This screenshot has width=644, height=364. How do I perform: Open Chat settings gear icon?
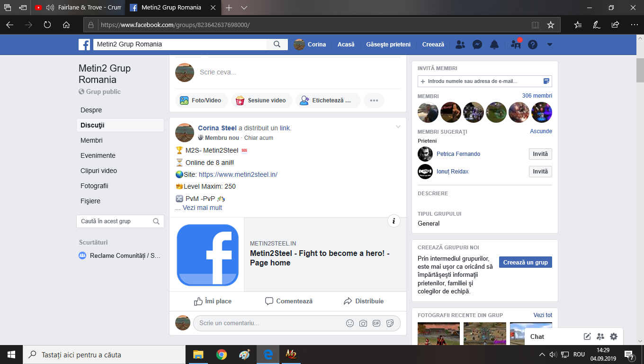point(614,337)
